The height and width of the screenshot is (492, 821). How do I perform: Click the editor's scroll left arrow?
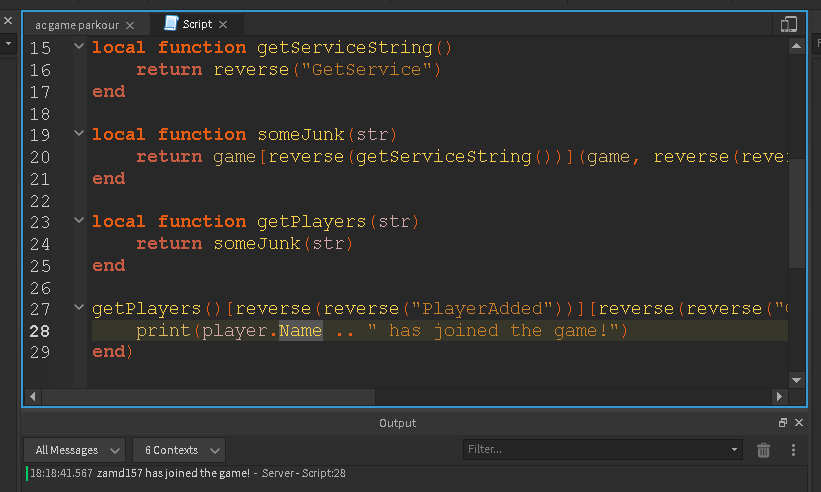[x=33, y=397]
